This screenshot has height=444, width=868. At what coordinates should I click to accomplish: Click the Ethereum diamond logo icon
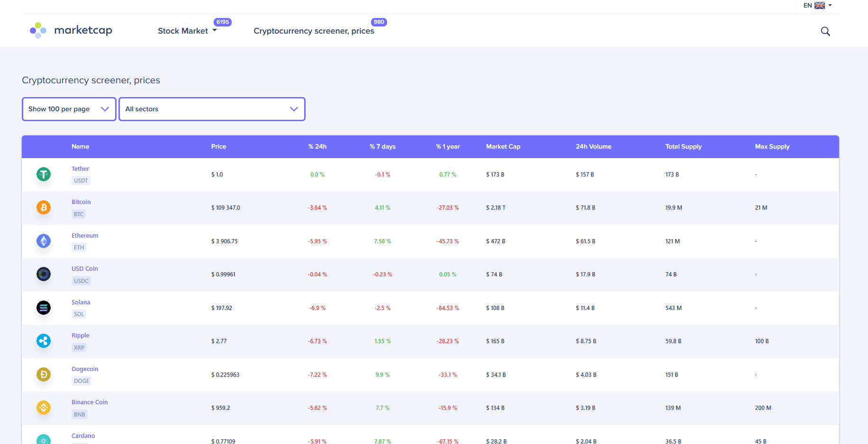click(x=44, y=241)
